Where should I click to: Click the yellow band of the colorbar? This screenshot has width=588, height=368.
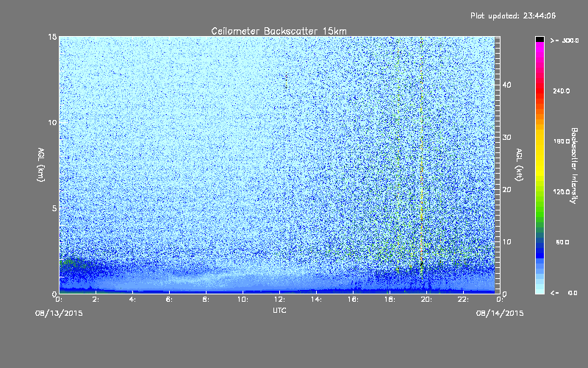point(539,154)
